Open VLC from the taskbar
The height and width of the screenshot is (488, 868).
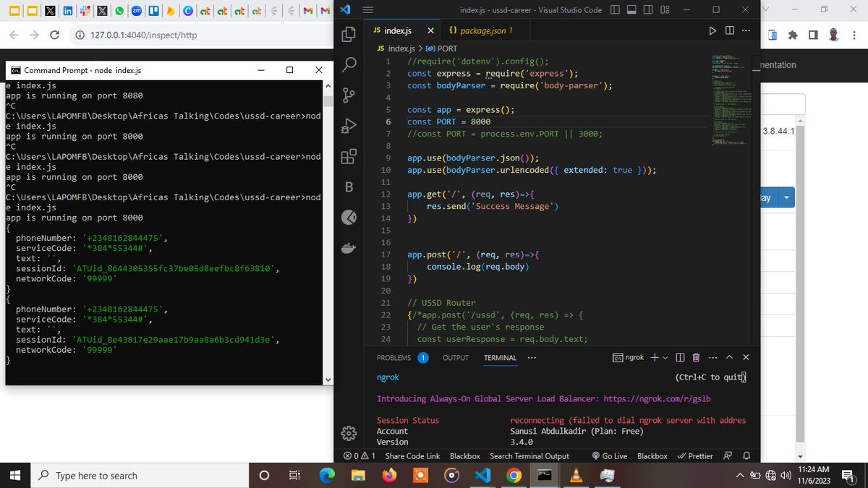click(x=576, y=475)
